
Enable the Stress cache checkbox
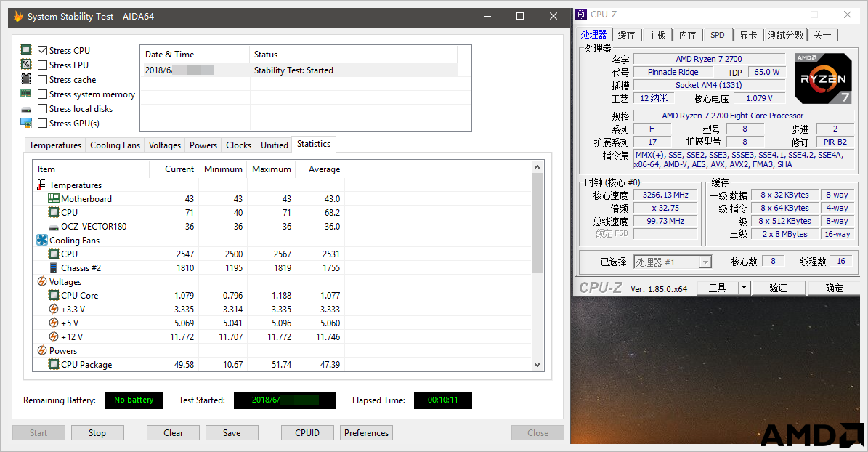coord(43,80)
